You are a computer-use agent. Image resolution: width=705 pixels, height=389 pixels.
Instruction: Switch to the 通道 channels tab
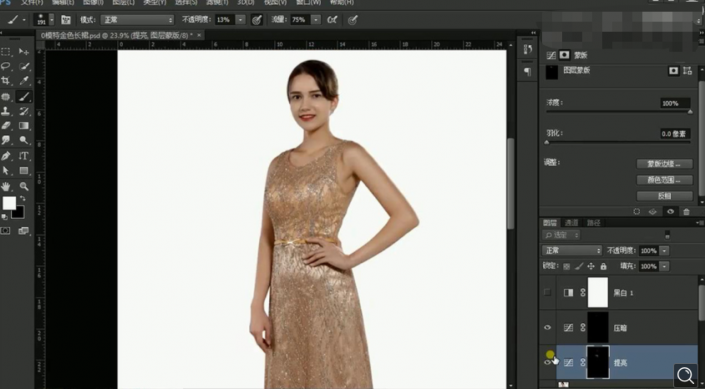[571, 223]
